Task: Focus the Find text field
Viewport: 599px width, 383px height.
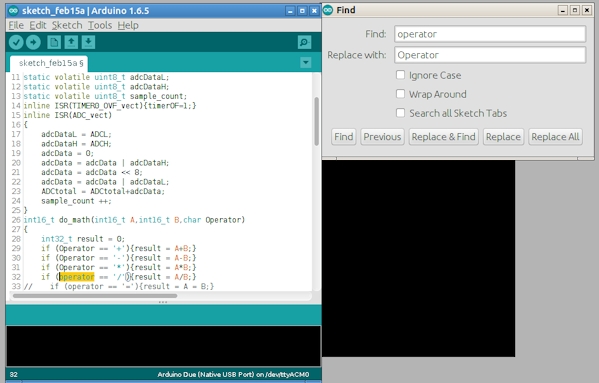Action: pyautogui.click(x=490, y=34)
